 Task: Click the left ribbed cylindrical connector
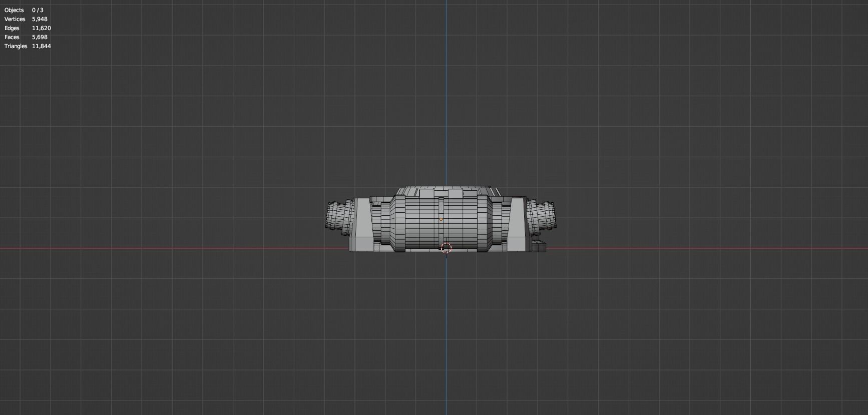click(339, 218)
